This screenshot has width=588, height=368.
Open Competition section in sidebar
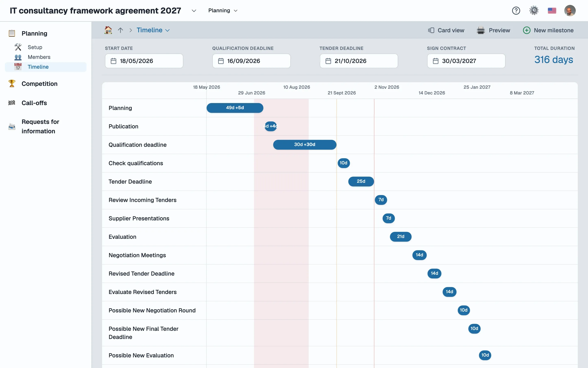pyautogui.click(x=39, y=83)
